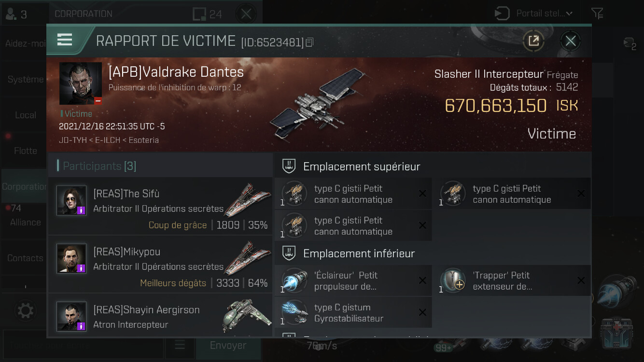Click the 'Éclaireur' Petit propulseur module icon
Viewport: 644px width, 362px height.
click(294, 281)
